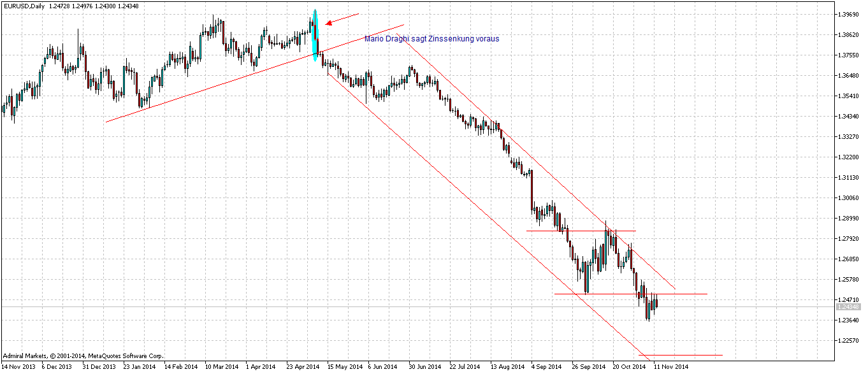Click the 14 Feb 2014 date label

click(181, 367)
